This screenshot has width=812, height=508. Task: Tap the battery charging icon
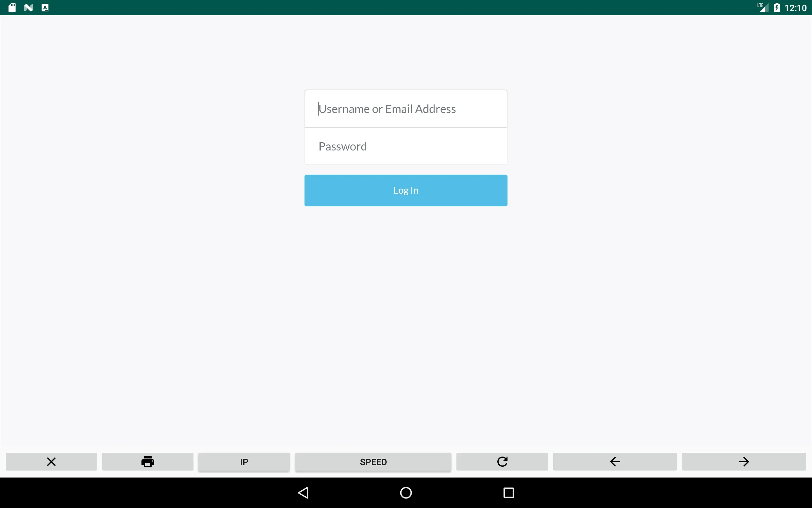click(x=777, y=7)
